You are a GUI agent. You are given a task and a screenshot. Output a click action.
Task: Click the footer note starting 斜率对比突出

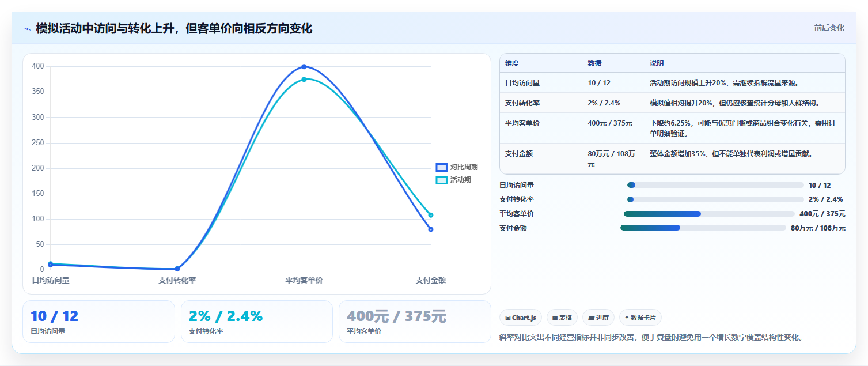651,337
